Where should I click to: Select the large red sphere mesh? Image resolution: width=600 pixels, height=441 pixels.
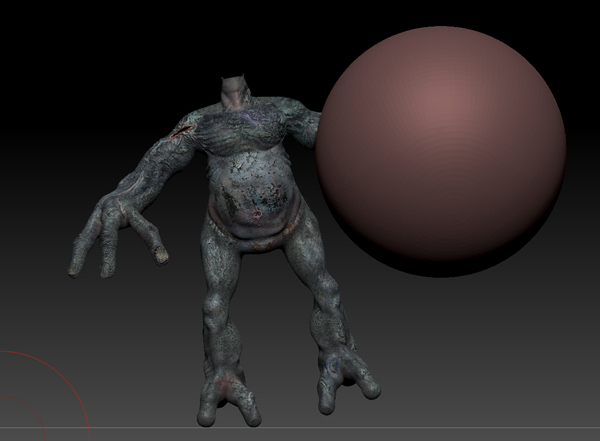440,151
